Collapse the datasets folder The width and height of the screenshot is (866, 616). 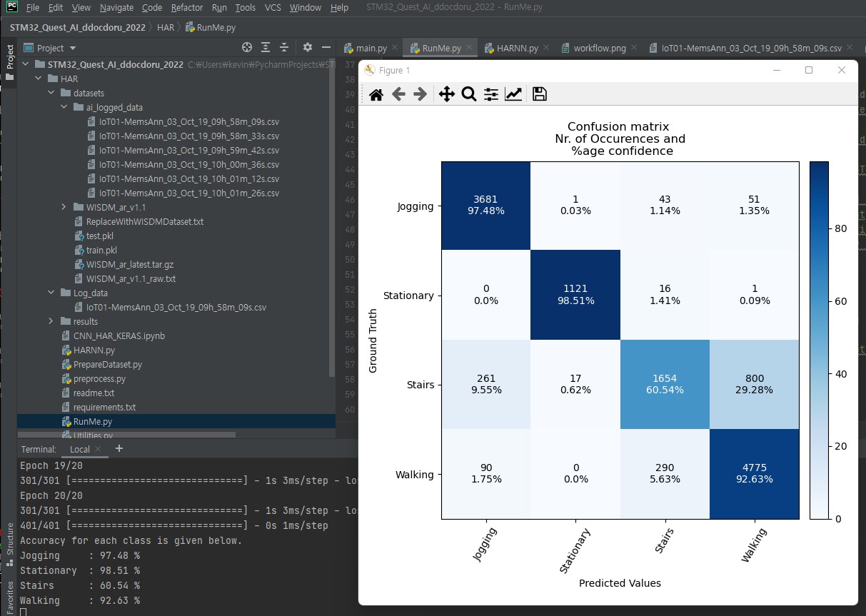(51, 93)
